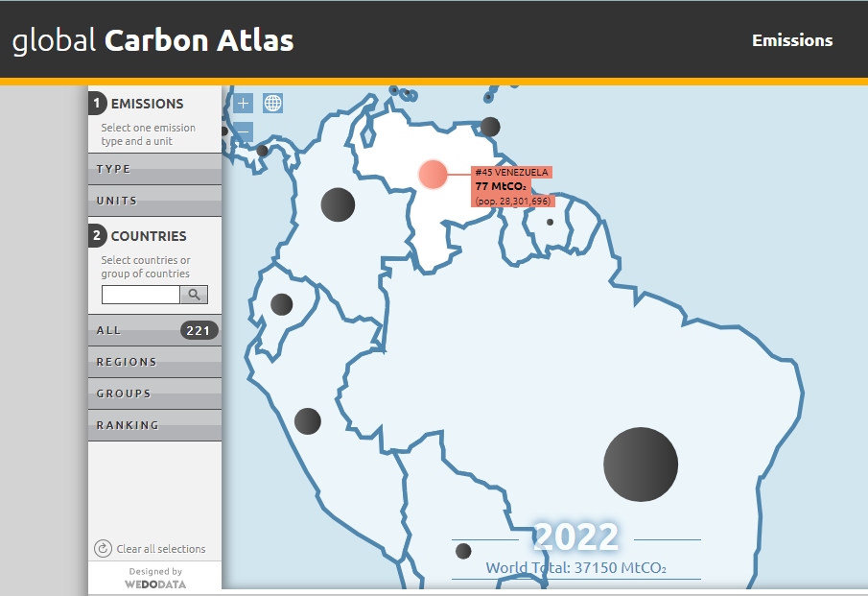Expand the GROUPS section
The height and width of the screenshot is (596, 868).
[x=155, y=393]
